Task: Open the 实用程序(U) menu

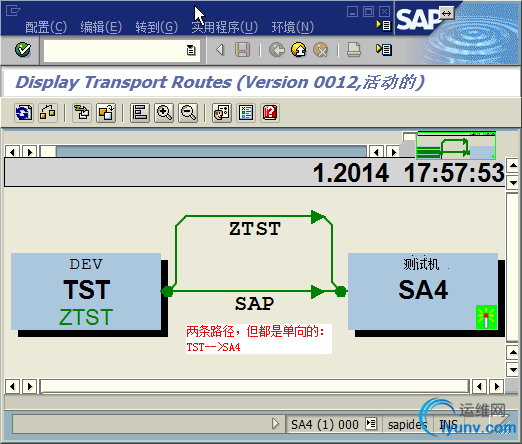Action: (x=224, y=27)
